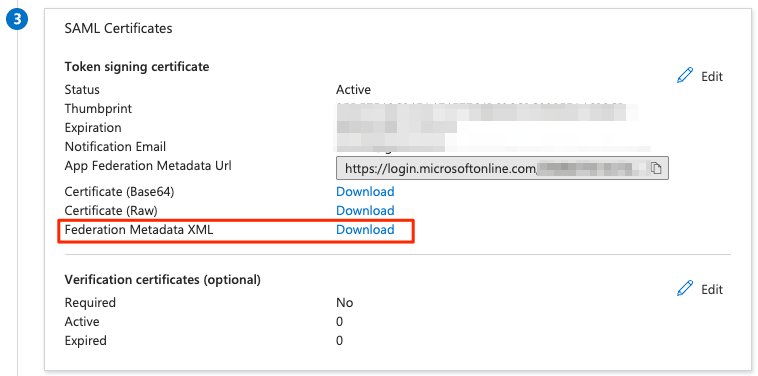
Task: Download the Certificate (Raw) file
Action: [365, 210]
